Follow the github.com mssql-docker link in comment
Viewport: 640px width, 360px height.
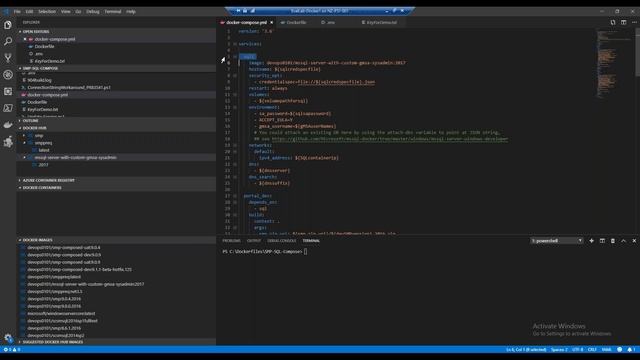(x=390, y=139)
